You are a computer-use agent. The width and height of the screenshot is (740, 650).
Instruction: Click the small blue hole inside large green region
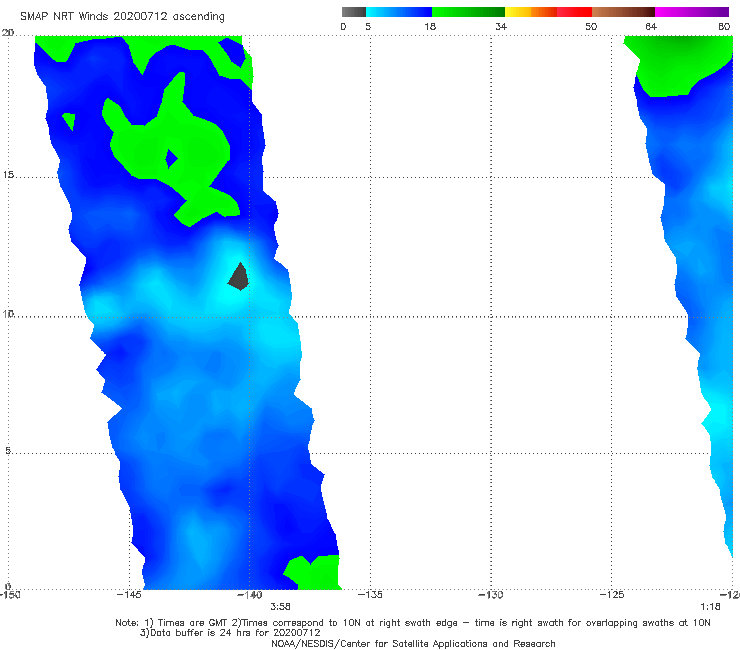pyautogui.click(x=171, y=159)
